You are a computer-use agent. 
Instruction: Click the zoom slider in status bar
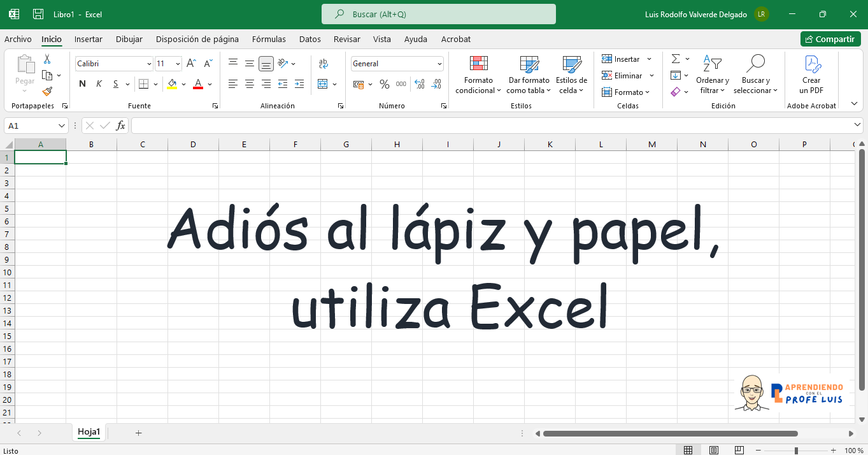795,451
